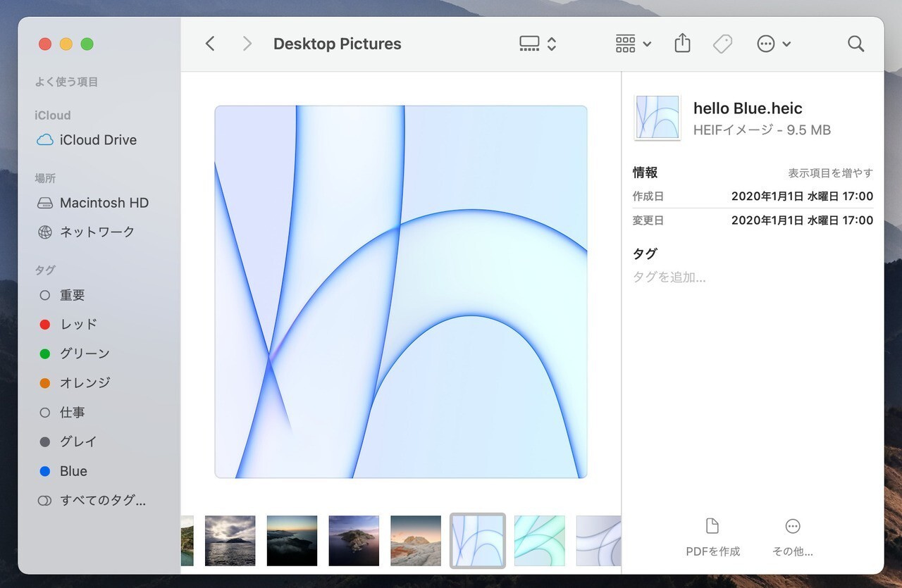
Task: Click the small file icon in info panel
Action: pyautogui.click(x=657, y=118)
